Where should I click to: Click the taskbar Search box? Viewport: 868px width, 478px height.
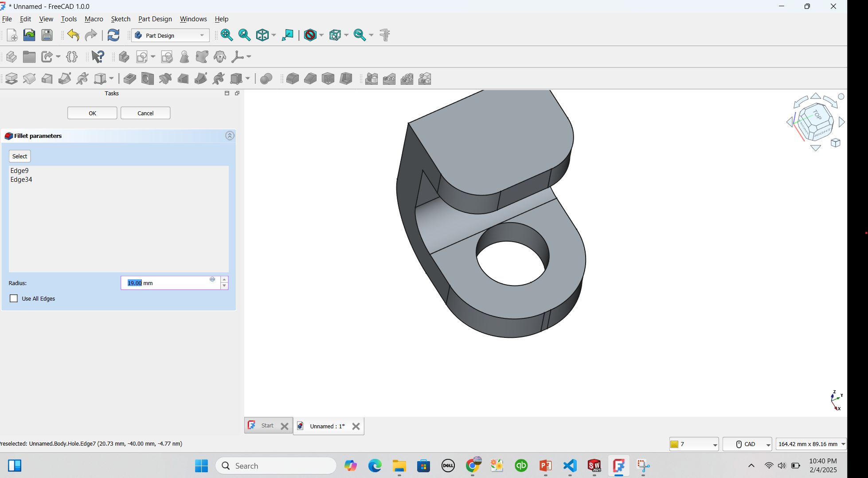(276, 466)
